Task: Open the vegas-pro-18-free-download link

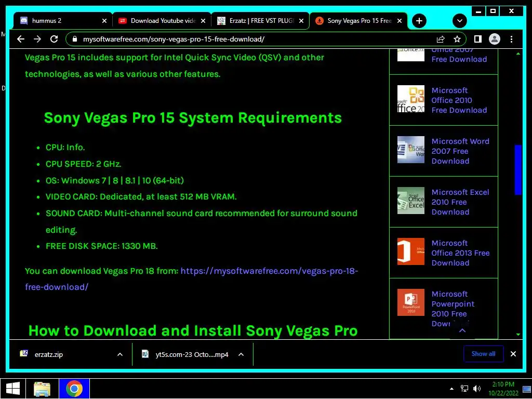Action: tap(191, 279)
